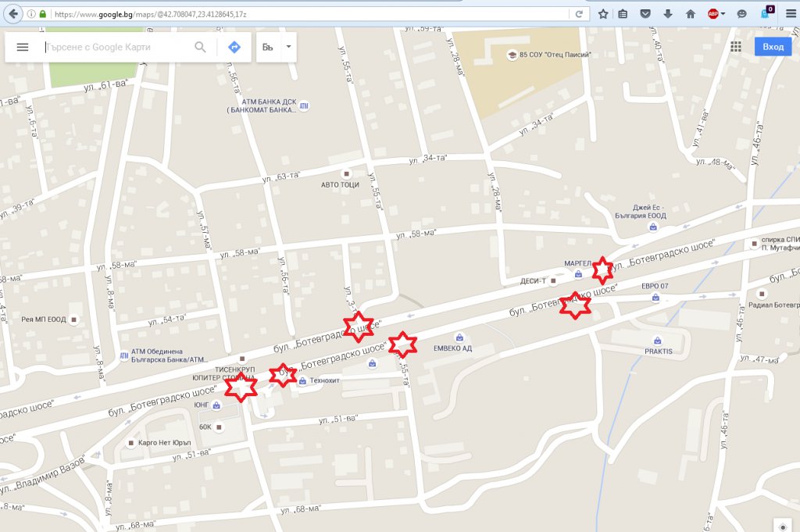
Task: Click the green padlock security icon
Action: coord(42,14)
